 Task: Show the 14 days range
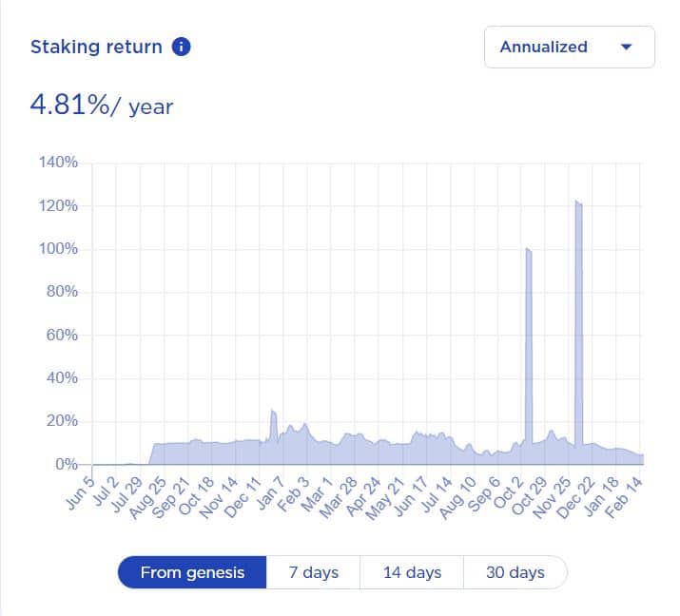click(412, 572)
